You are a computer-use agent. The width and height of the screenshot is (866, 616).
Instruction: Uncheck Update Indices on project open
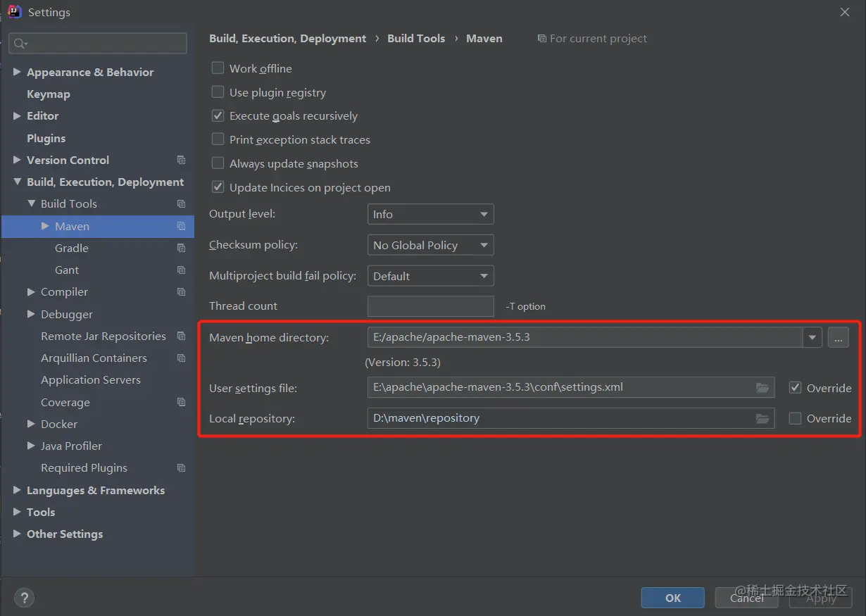218,187
